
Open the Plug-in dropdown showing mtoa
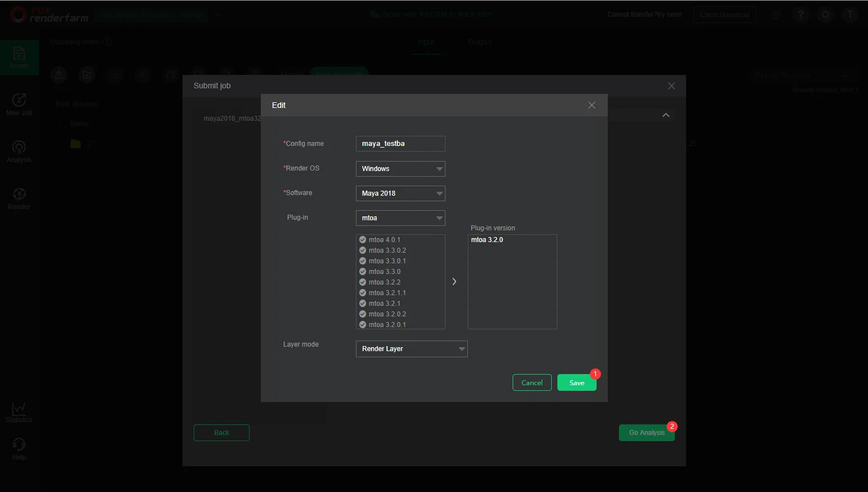401,218
